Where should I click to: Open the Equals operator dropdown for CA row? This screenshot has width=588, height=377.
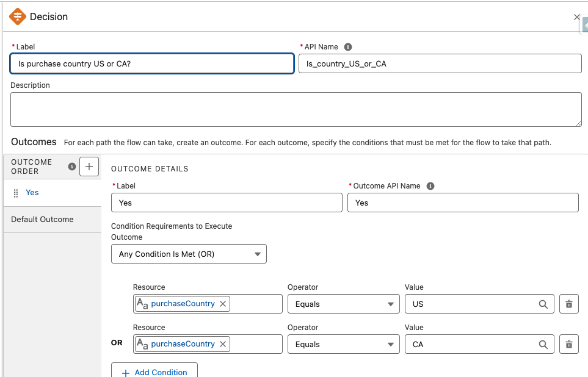pyautogui.click(x=344, y=344)
